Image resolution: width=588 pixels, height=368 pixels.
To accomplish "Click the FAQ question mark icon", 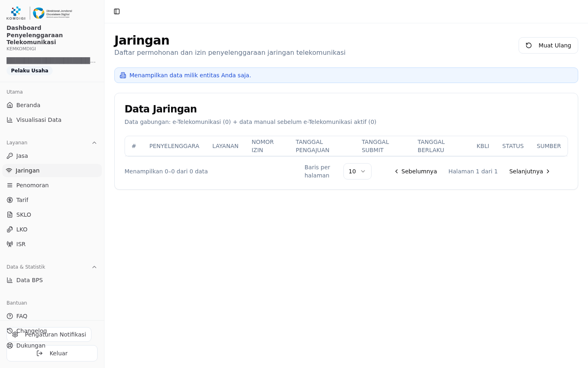I will [x=10, y=316].
